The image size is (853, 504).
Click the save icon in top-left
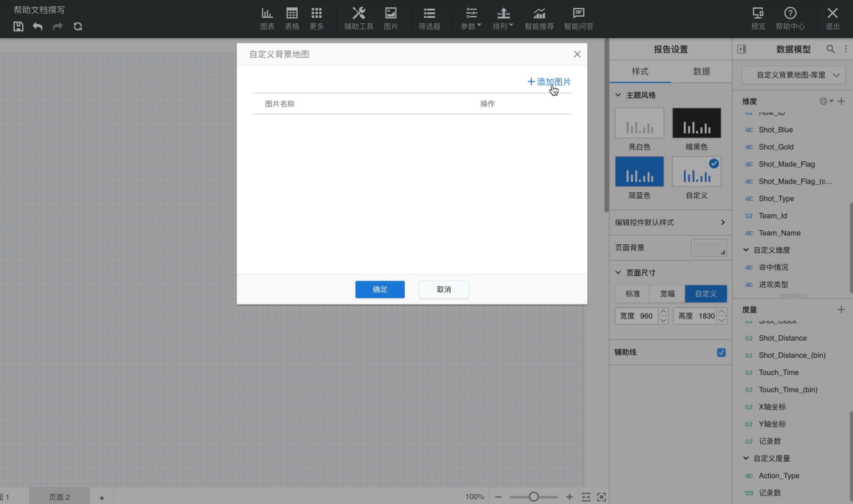18,26
